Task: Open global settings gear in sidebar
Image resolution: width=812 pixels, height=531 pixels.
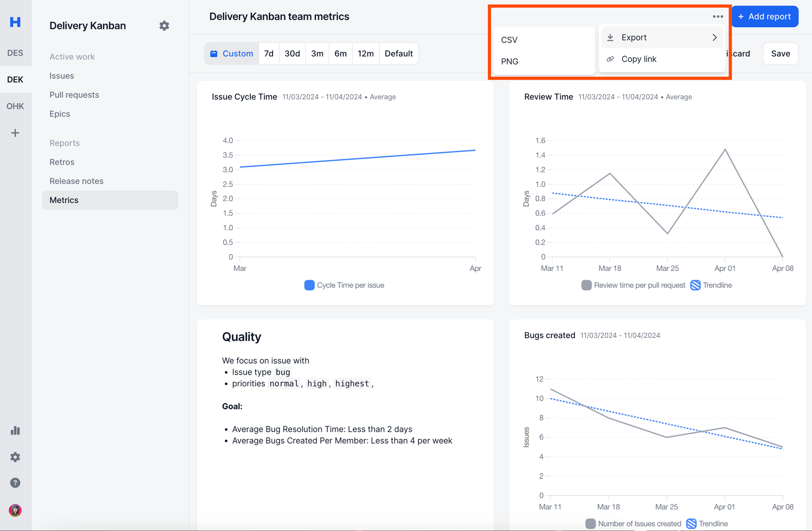Action: click(x=15, y=457)
